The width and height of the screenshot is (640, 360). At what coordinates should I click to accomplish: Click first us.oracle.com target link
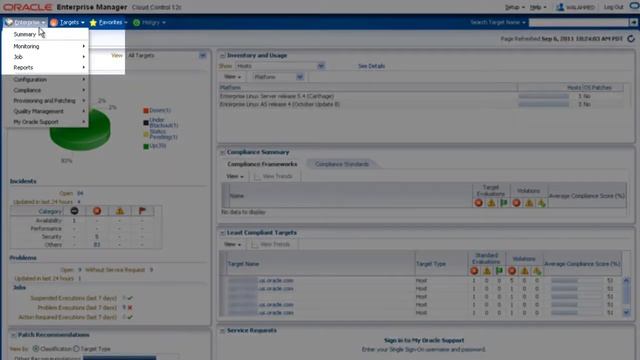(x=260, y=280)
